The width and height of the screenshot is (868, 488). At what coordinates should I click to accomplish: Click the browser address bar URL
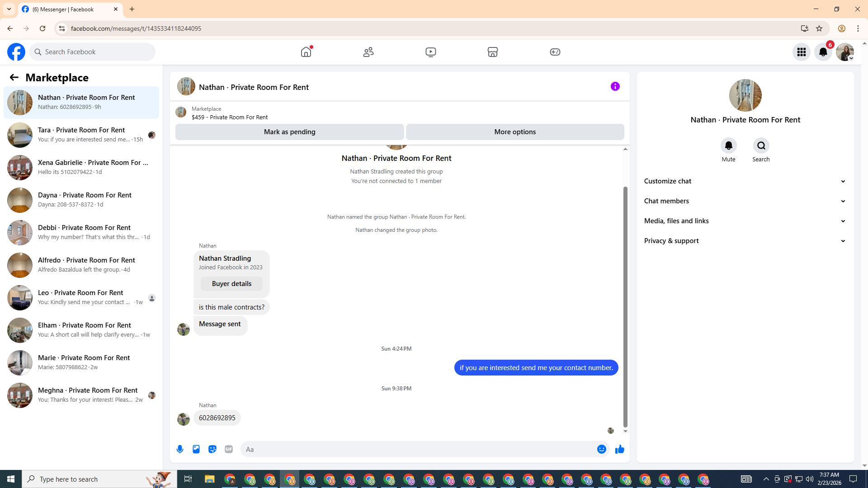pyautogui.click(x=136, y=28)
